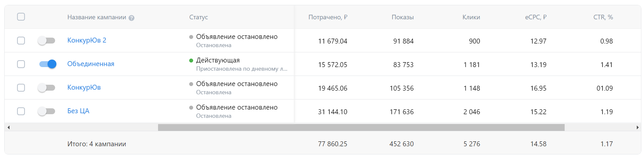This screenshot has height=160, width=644.
Task: Sort by CTR, % column header
Action: (603, 17)
